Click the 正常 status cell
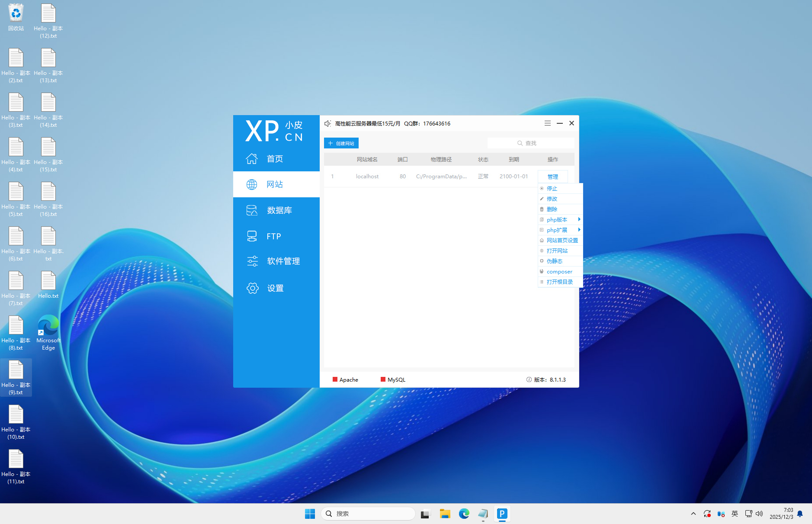The image size is (812, 524). [483, 177]
